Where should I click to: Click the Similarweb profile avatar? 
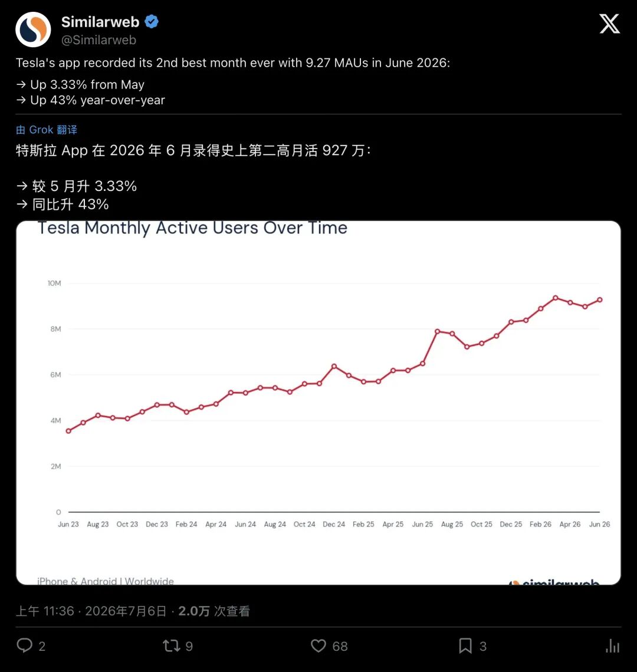[x=33, y=29]
